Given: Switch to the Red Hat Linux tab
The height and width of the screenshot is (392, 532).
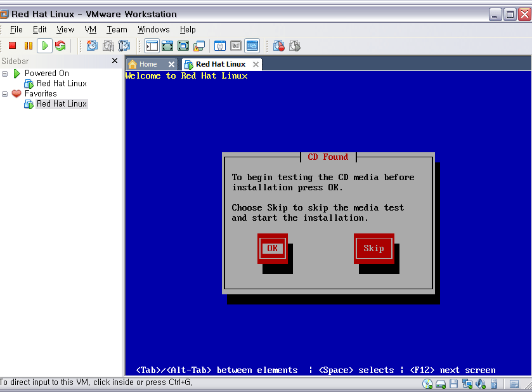Looking at the screenshot, I should (221, 64).
